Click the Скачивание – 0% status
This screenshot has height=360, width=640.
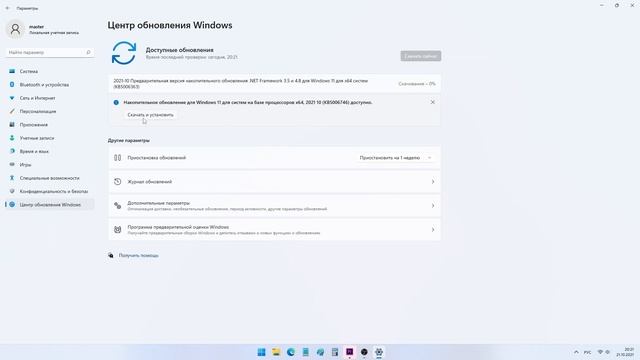click(x=417, y=84)
